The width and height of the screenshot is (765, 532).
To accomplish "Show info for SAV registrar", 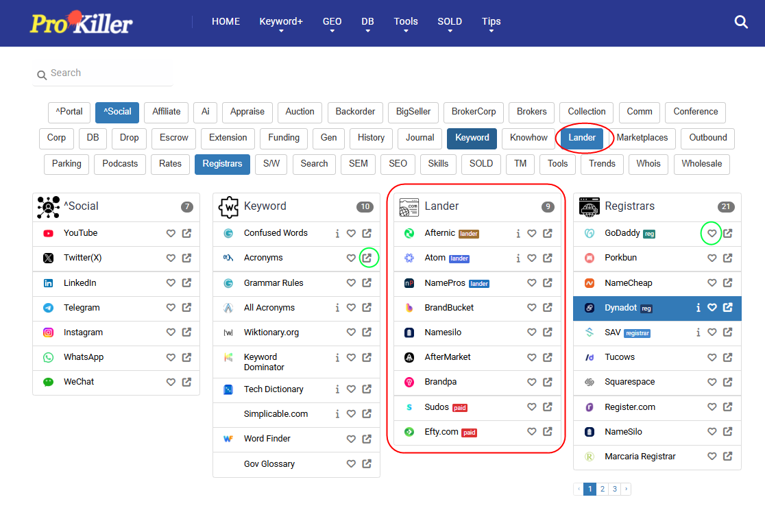I will point(698,332).
